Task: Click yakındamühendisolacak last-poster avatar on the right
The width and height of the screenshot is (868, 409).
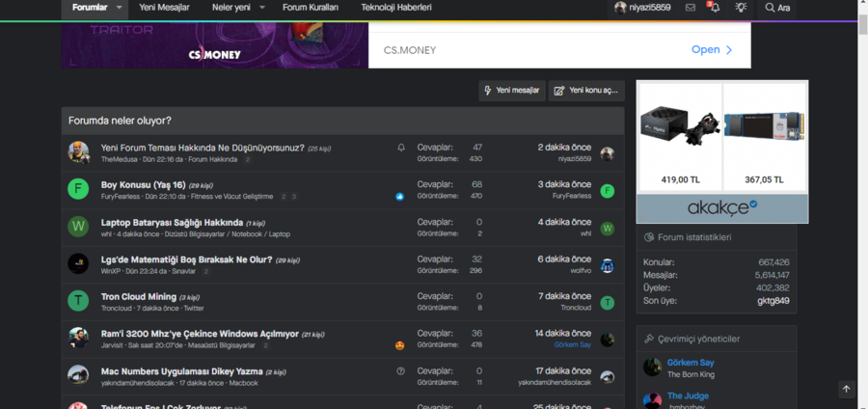Action: (x=608, y=377)
